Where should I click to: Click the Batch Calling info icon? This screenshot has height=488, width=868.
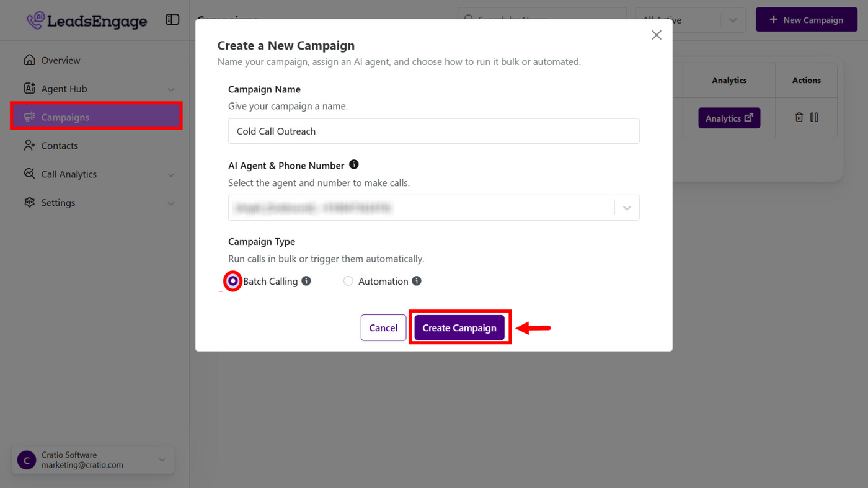tap(306, 281)
